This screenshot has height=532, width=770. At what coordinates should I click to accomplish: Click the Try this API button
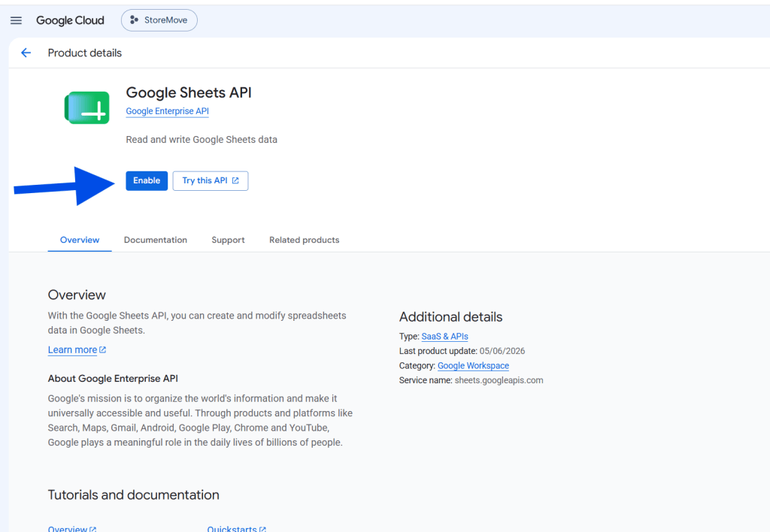(211, 180)
